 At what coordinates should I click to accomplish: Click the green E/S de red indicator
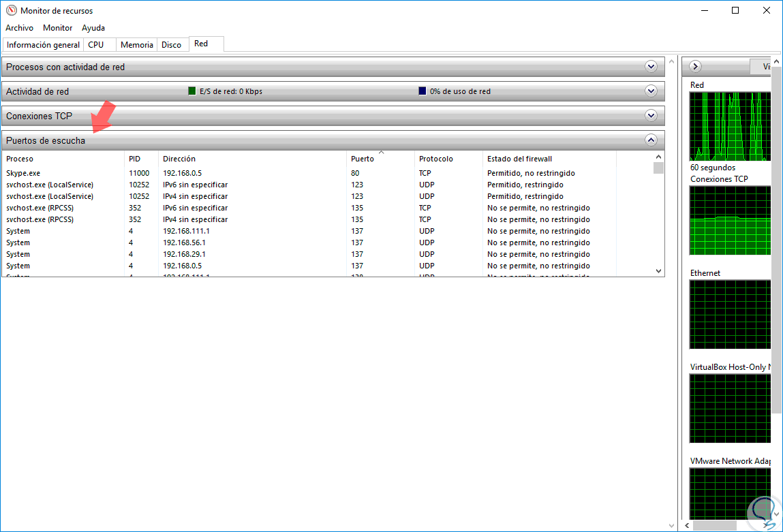tap(191, 91)
